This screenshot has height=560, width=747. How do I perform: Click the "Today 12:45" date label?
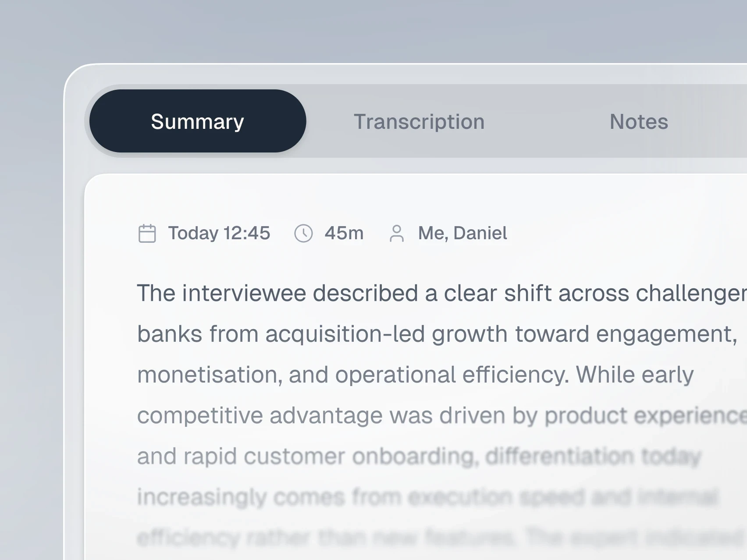click(219, 233)
